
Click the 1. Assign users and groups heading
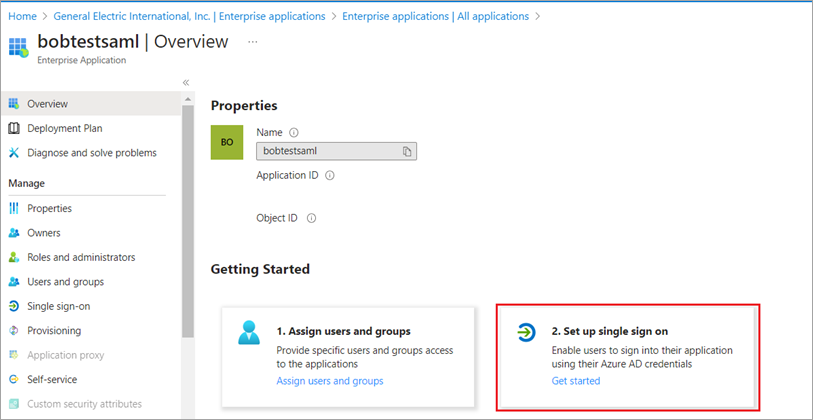pos(343,331)
